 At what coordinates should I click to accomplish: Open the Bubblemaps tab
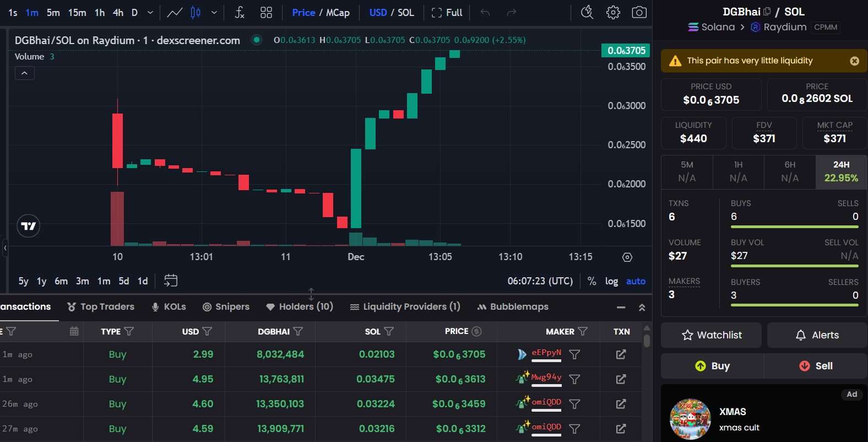tap(513, 307)
